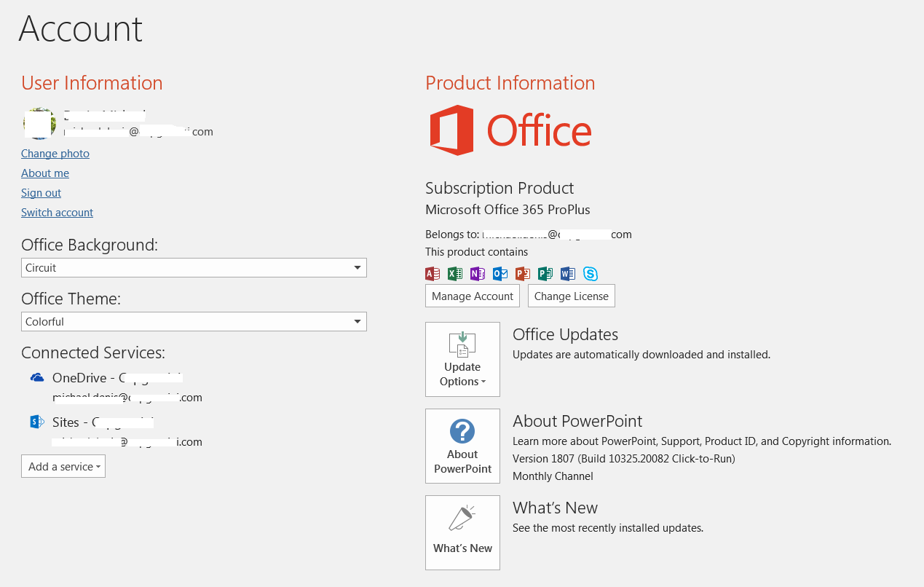
Task: Click the Word product icon
Action: click(x=568, y=274)
